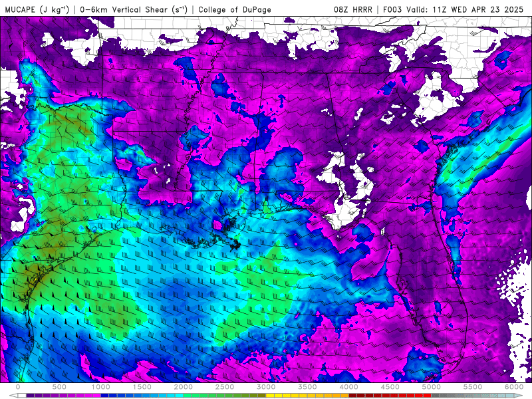Pick the first gray swatch after 5000
Viewport: 532px width, 399px height.
click(x=436, y=396)
